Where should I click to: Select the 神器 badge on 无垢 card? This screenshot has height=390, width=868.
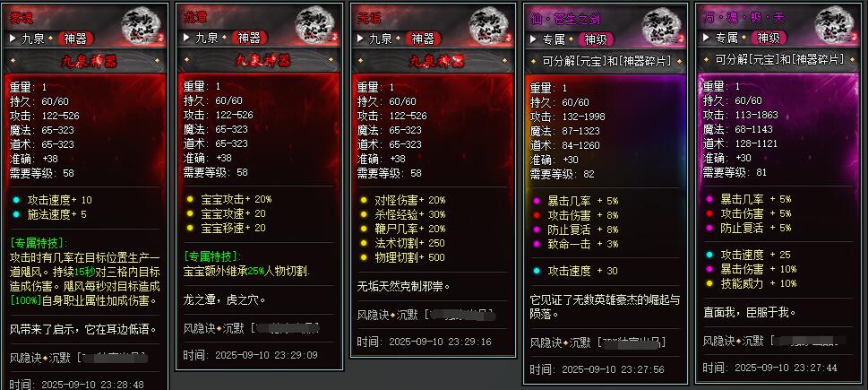[423, 39]
